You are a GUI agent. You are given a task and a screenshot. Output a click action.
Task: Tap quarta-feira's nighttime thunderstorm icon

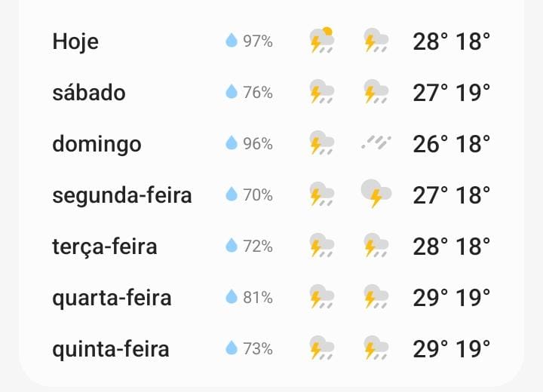click(376, 297)
